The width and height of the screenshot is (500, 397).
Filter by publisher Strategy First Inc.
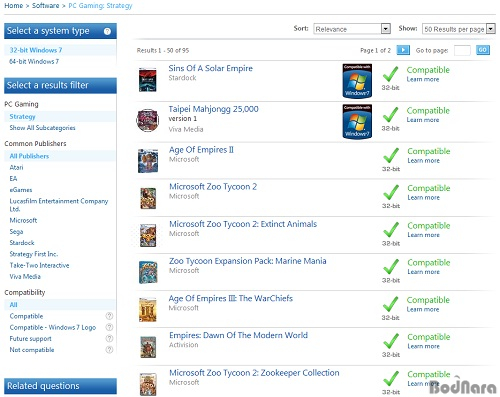(34, 254)
